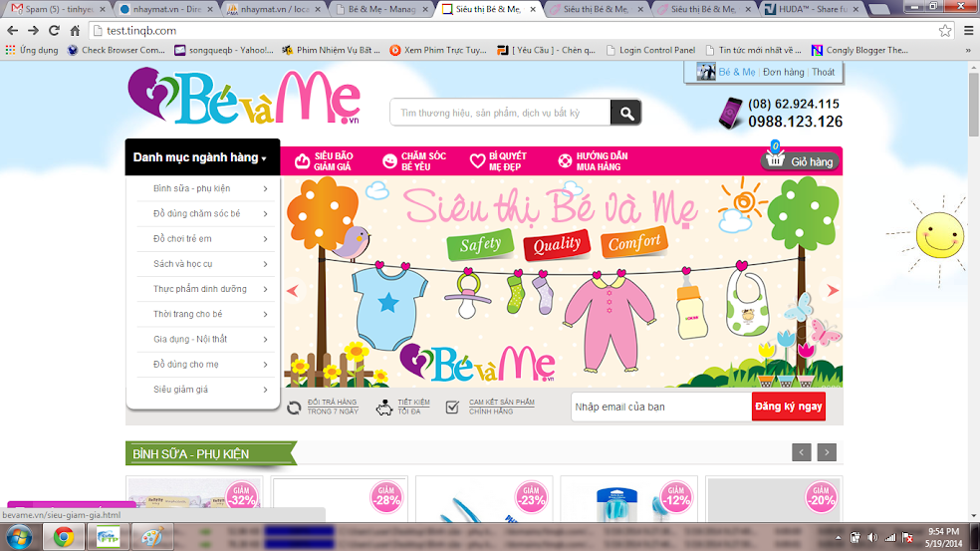Expand Thực phẩm dinh dưỡng arrow
The image size is (980, 551).
266,289
